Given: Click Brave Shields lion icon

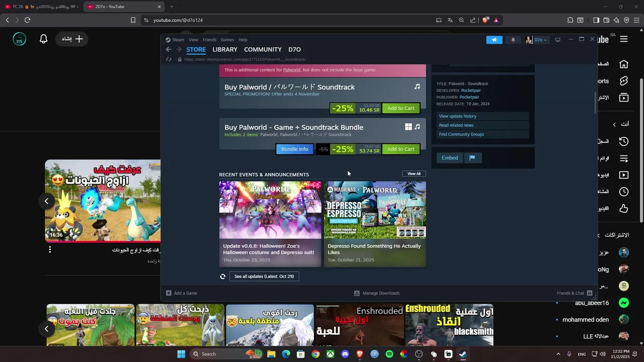Looking at the screenshot, I should (x=485, y=20).
